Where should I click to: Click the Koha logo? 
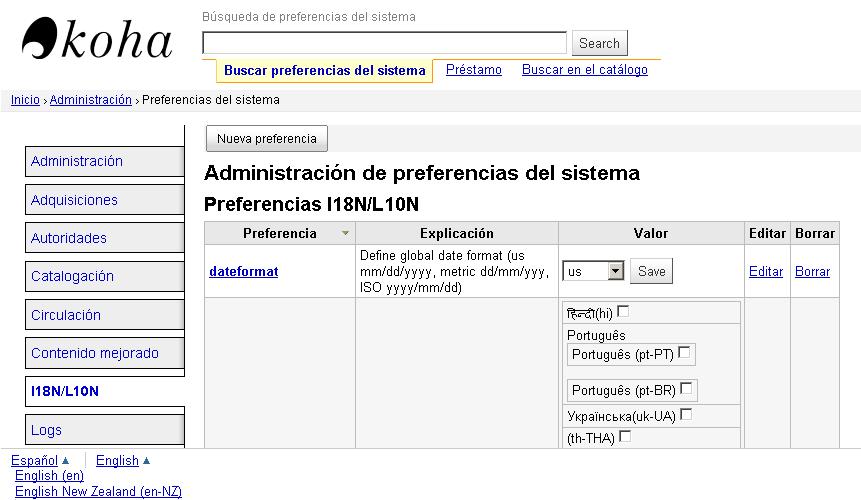coord(96,40)
